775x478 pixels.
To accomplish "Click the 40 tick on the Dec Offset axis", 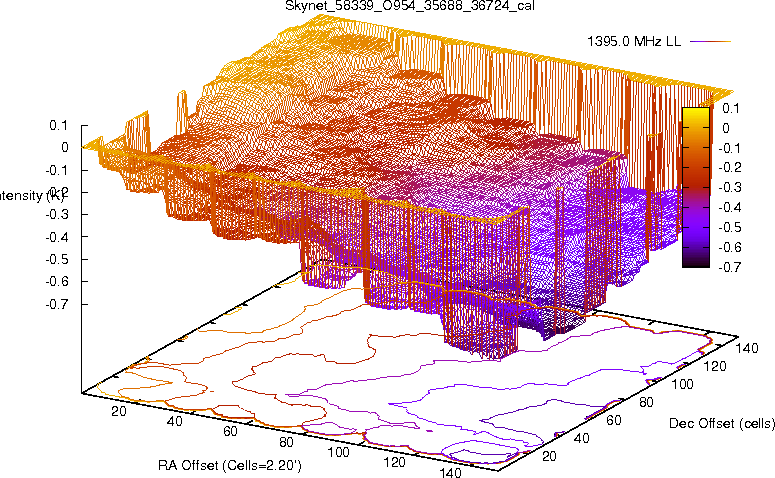I will coord(581,438).
